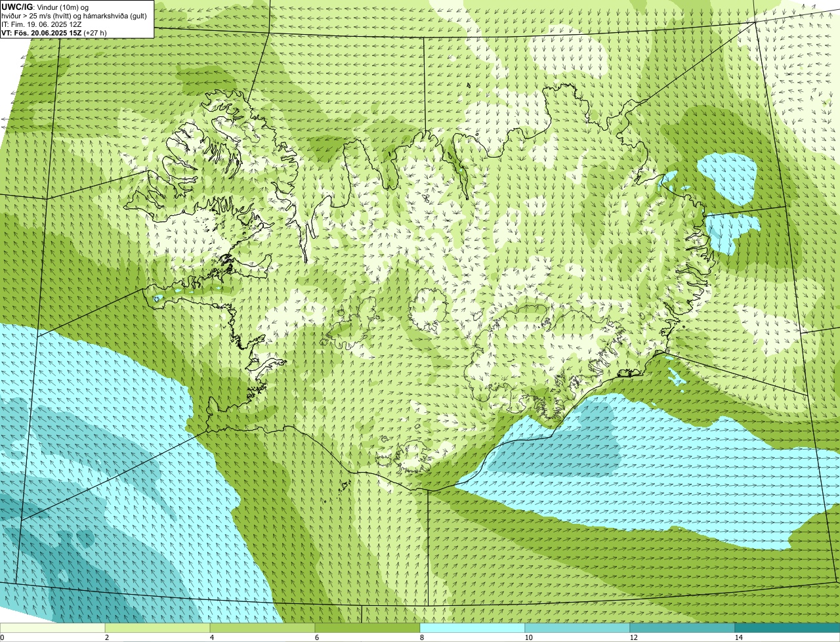Click the legend scale label "4"
Viewport: 840px width, 642px height.
pyautogui.click(x=211, y=637)
